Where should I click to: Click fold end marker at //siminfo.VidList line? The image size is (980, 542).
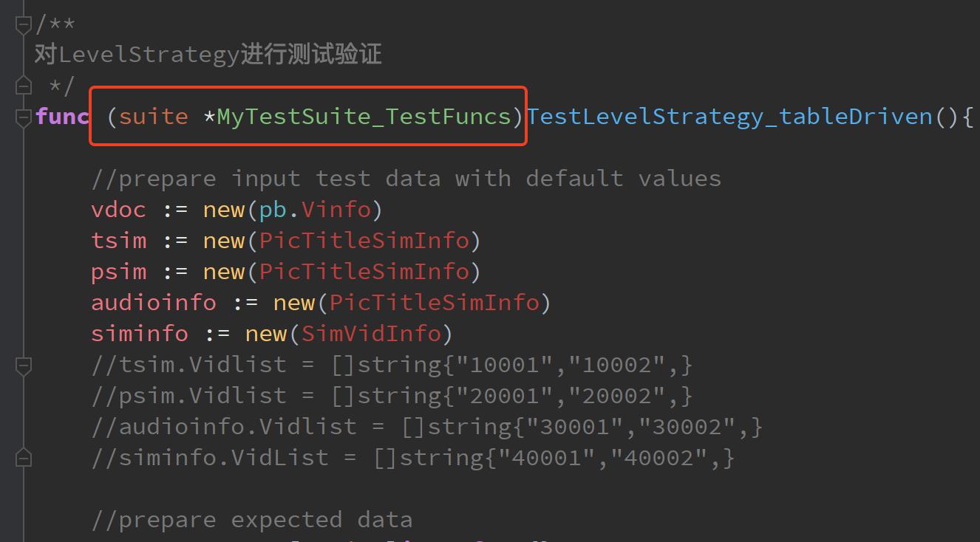(x=24, y=458)
